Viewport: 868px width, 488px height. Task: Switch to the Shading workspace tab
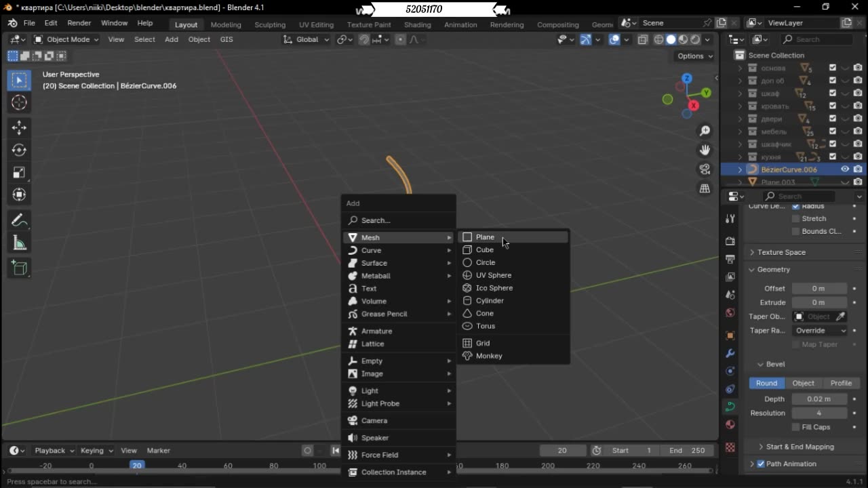(x=417, y=24)
